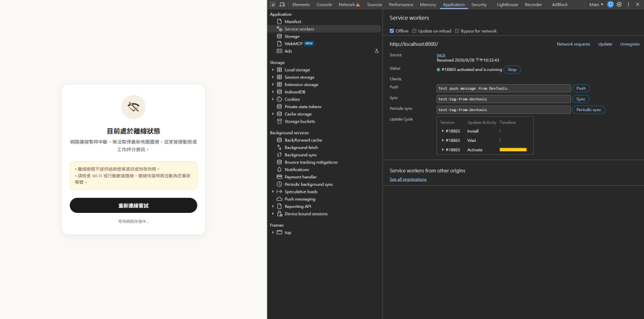The image size is (644, 319).
Task: Click the offline wifi icon on the page
Action: pyautogui.click(x=133, y=107)
